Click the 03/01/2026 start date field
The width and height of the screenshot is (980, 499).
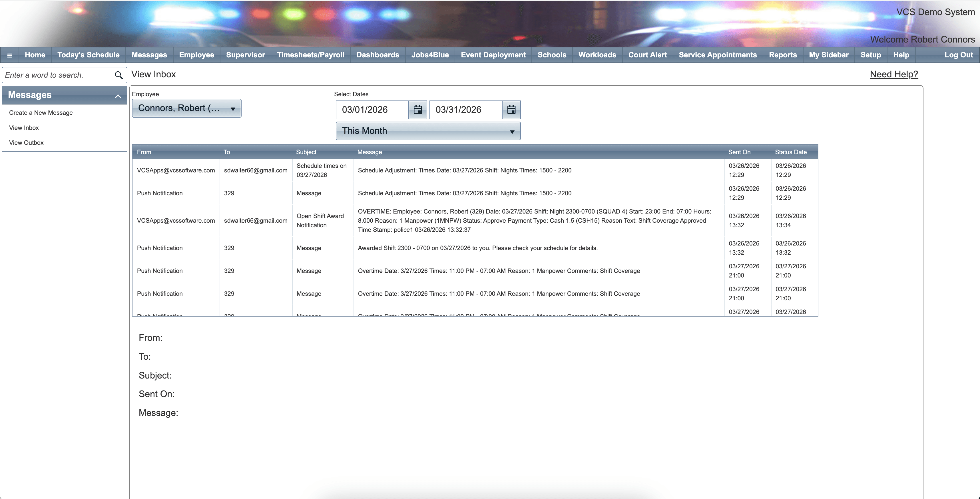[372, 110]
